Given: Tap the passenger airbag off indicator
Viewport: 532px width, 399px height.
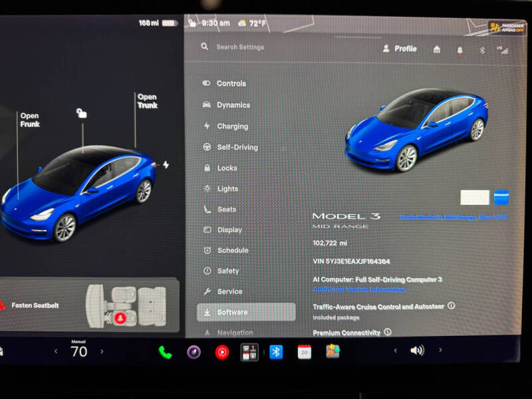Looking at the screenshot, I should 506,27.
